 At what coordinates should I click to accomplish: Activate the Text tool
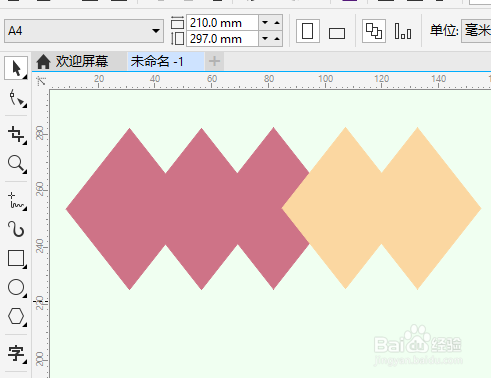click(16, 353)
